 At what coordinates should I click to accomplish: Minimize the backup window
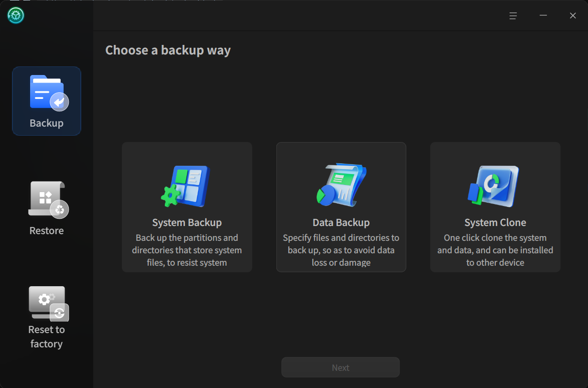click(543, 16)
